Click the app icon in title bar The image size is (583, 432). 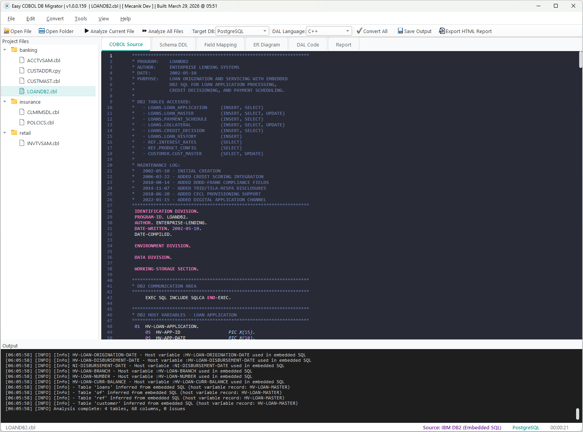pos(7,6)
